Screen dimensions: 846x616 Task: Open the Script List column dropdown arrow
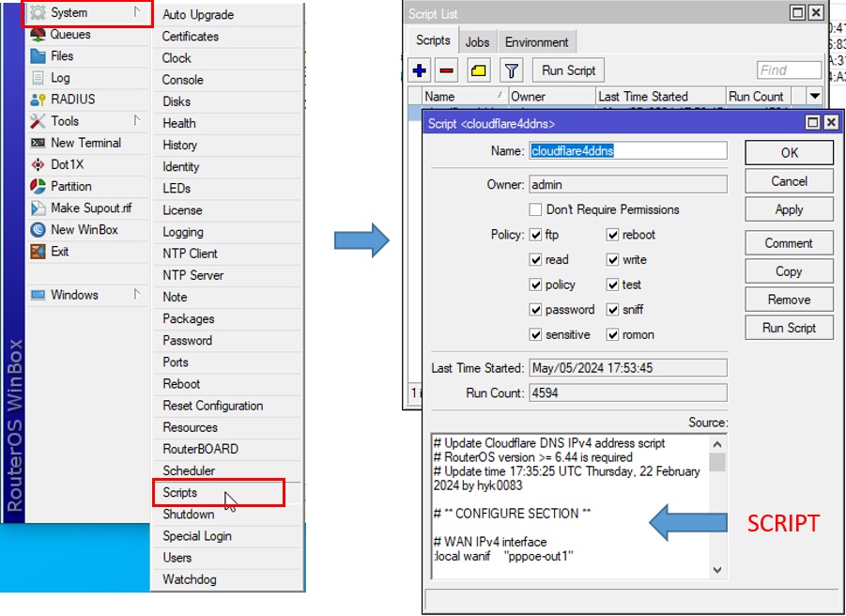[815, 96]
